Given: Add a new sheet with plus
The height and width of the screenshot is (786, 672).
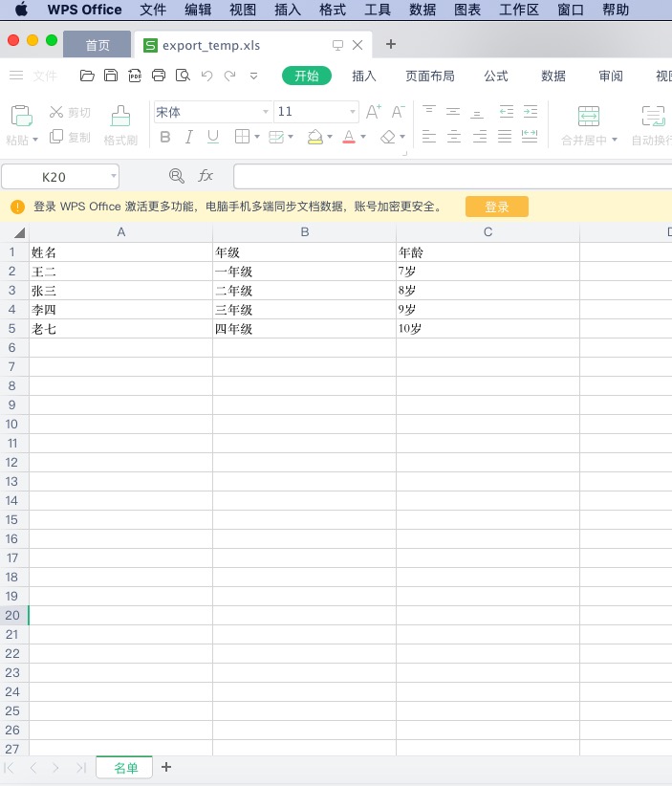Looking at the screenshot, I should (166, 767).
